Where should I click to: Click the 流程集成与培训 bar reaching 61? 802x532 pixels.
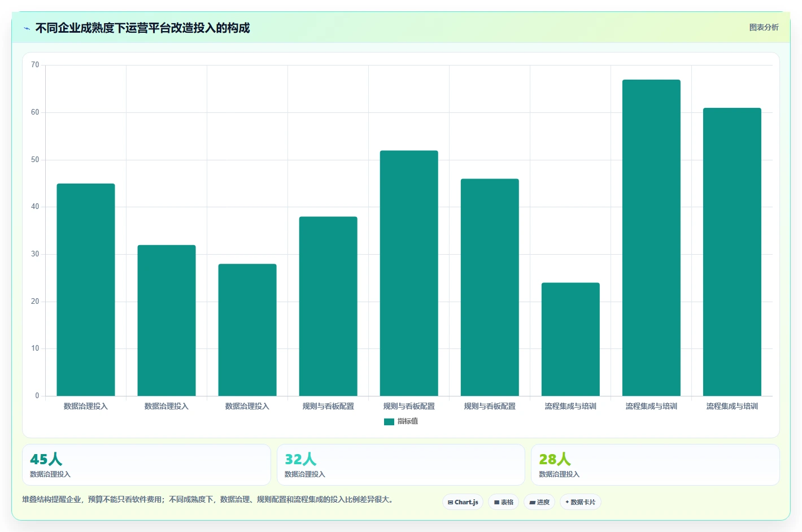(x=732, y=252)
